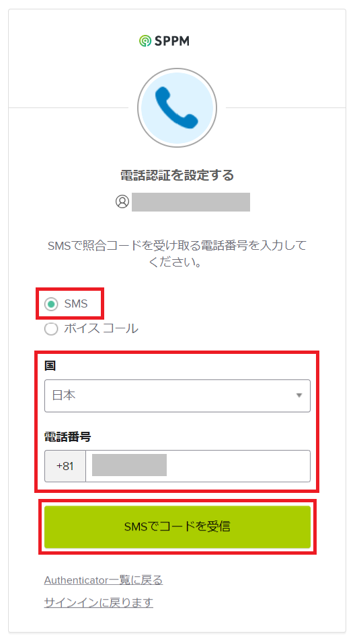Image resolution: width=357 pixels, height=644 pixels.
Task: Select the SMS radio button
Action: [x=51, y=304]
